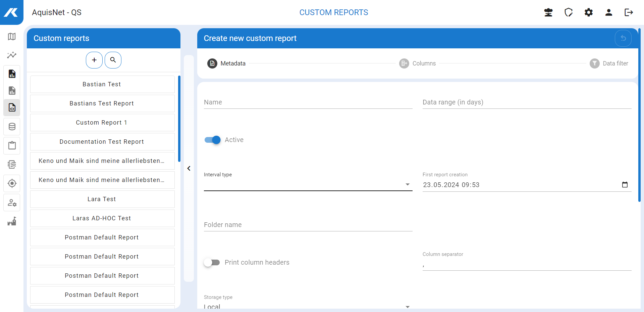644x312 pixels.
Task: Click the search reports magnifier icon
Action: (113, 60)
